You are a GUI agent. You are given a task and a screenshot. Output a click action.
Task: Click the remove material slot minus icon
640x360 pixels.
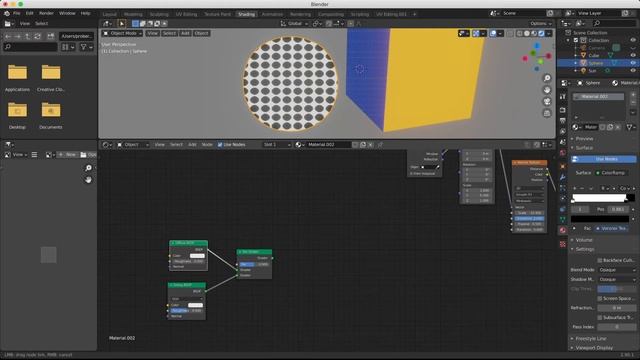[x=633, y=102]
